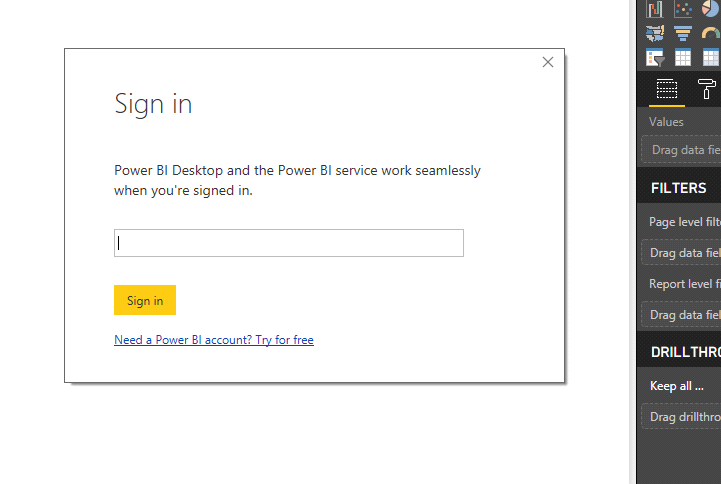
Task: Click the Values drag data fields well
Action: point(681,149)
